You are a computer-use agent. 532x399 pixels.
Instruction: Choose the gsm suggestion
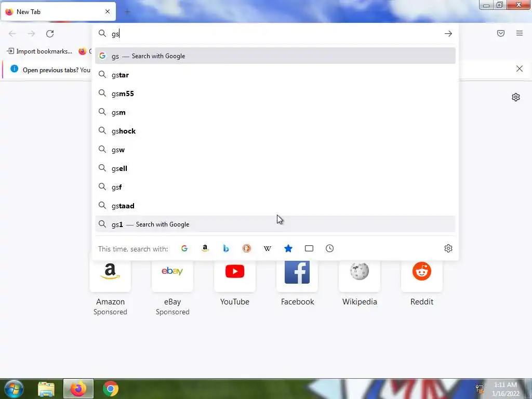pos(275,112)
